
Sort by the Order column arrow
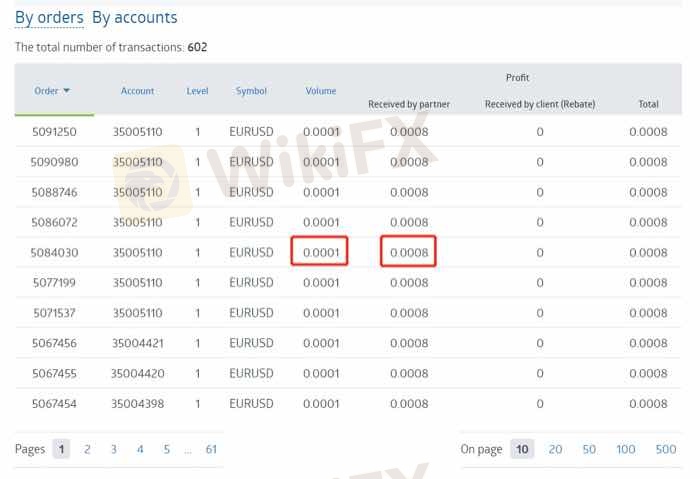tap(67, 91)
